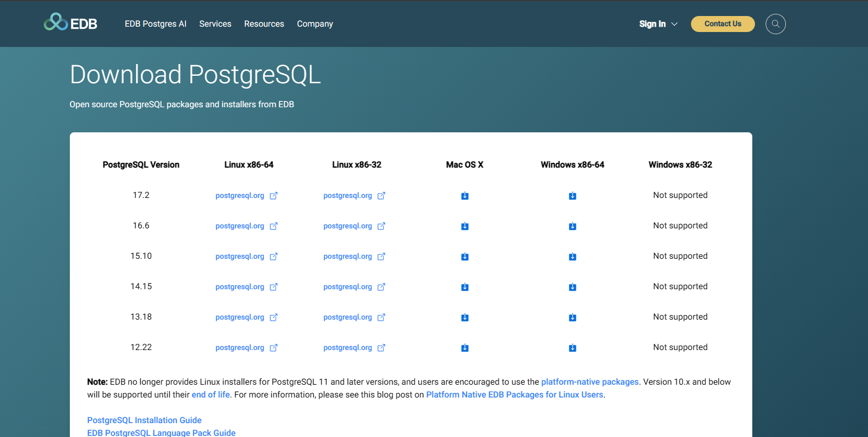Viewport: 868px width, 437px height.
Task: Open EDB PostgreSQL Language Pack Guide link
Action: pos(162,433)
